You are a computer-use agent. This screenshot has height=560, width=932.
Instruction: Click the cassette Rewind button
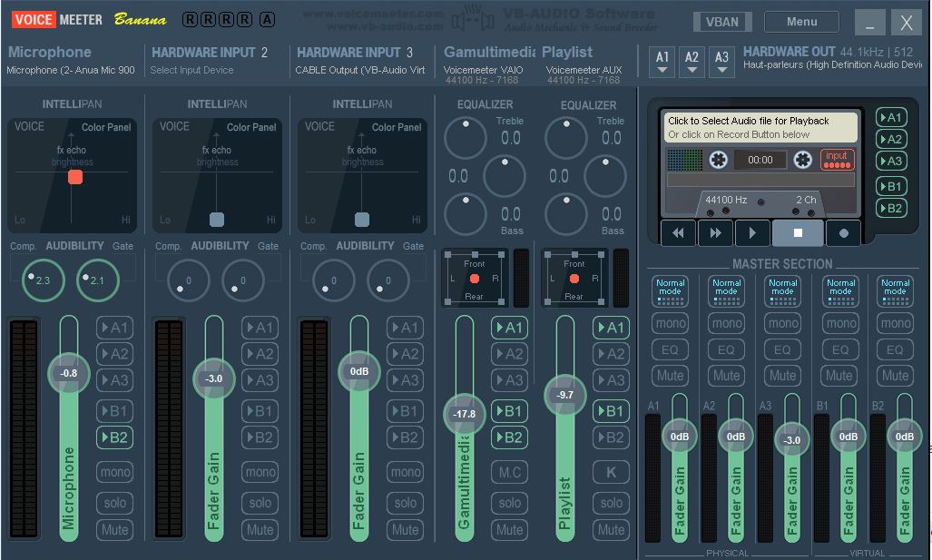678,233
